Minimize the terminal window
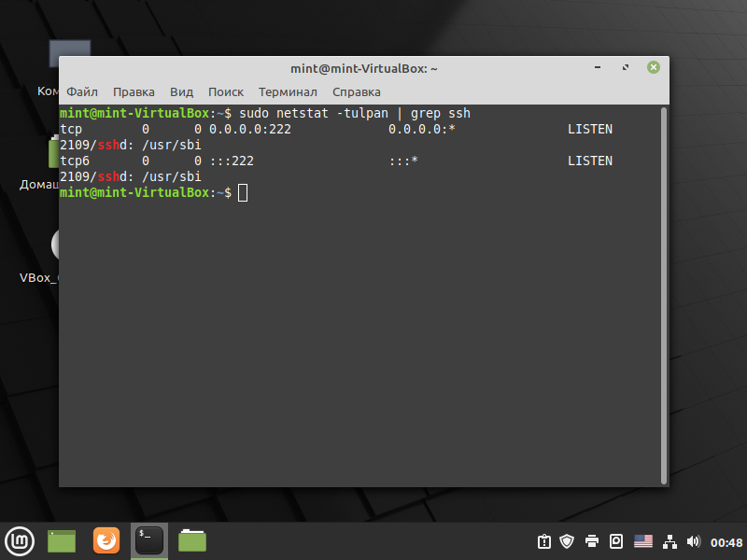This screenshot has width=747, height=560. point(598,67)
